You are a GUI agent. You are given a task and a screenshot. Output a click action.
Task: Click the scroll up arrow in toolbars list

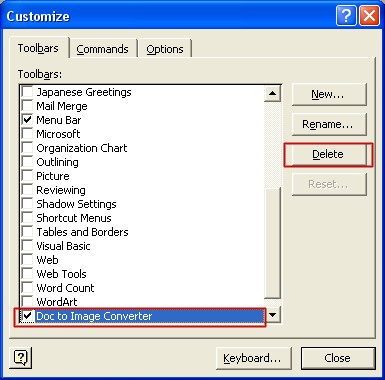click(273, 93)
